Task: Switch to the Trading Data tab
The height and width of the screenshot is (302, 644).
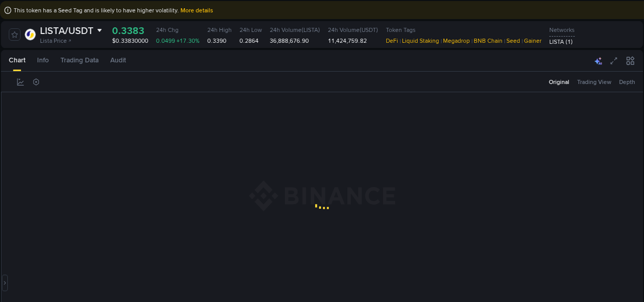Action: point(79,60)
